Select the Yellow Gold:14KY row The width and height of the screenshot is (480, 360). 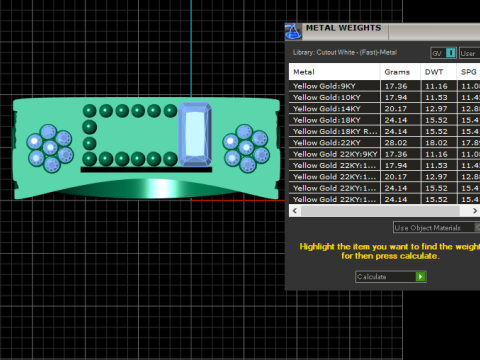(384, 109)
